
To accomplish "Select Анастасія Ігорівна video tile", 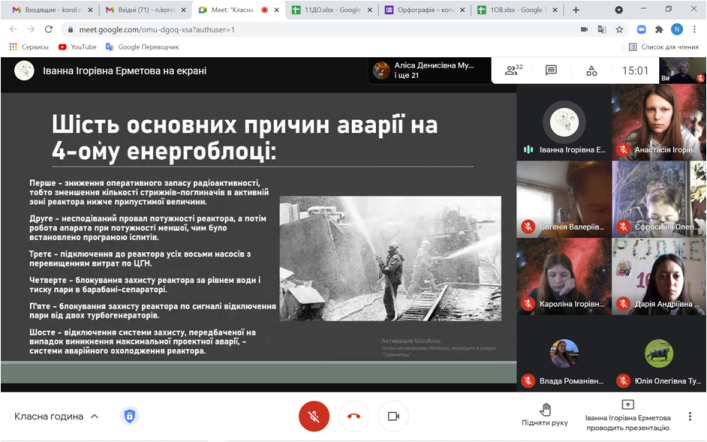I will pyautogui.click(x=658, y=122).
